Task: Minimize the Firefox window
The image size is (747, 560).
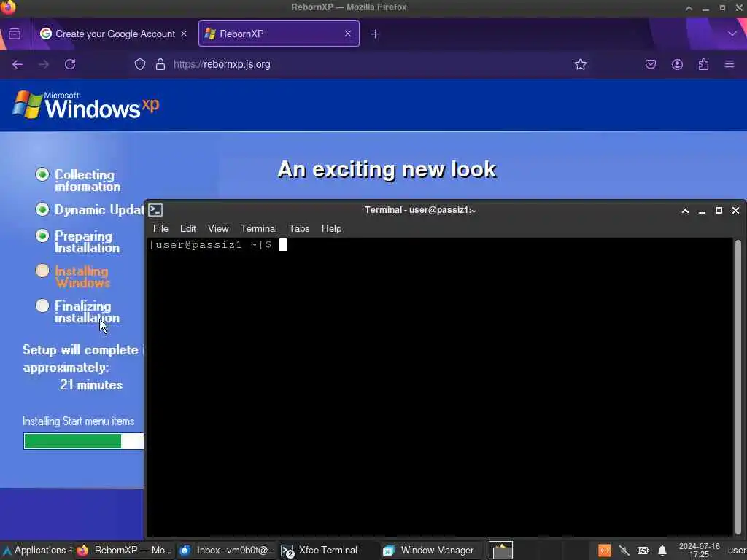Action: 705,7
